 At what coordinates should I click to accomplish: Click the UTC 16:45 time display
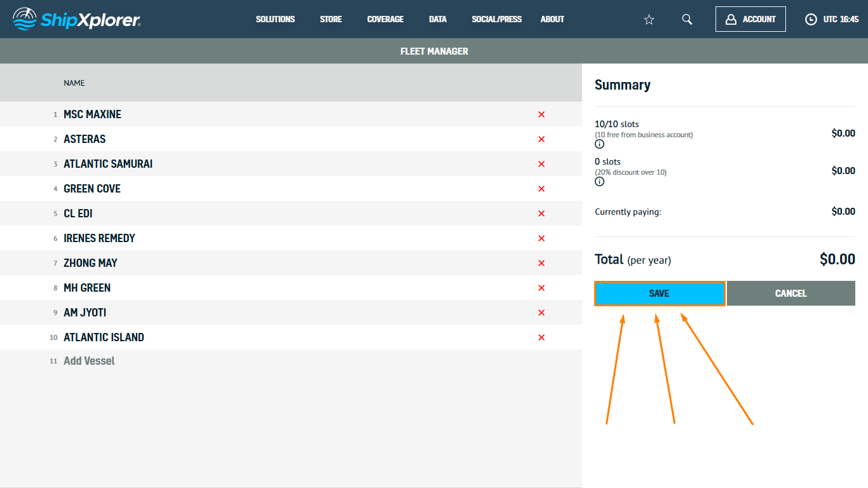tap(841, 19)
